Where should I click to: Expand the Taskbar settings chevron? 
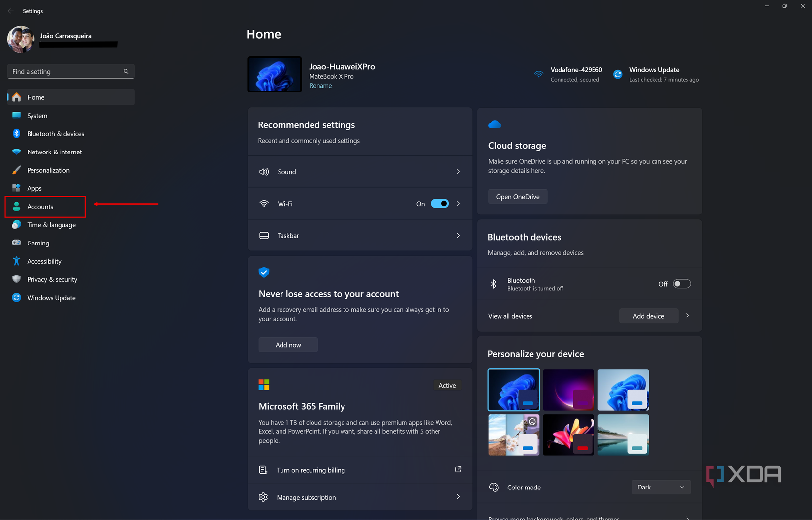point(458,235)
